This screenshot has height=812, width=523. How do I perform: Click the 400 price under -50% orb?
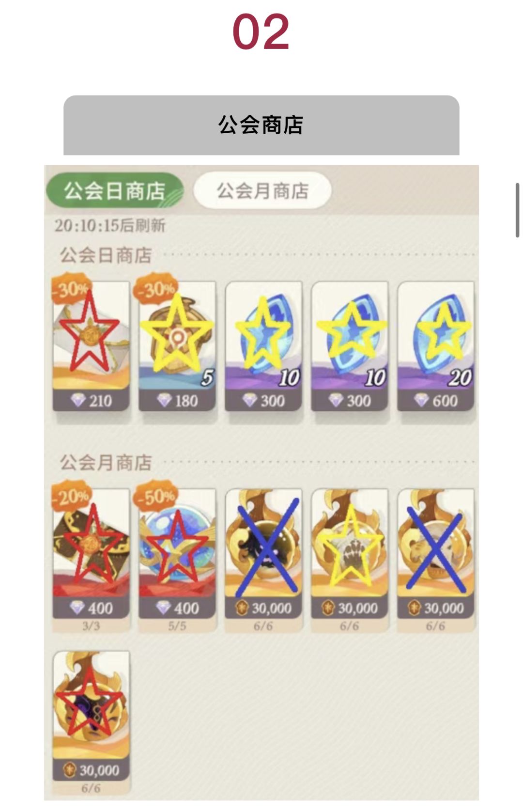pos(177,608)
